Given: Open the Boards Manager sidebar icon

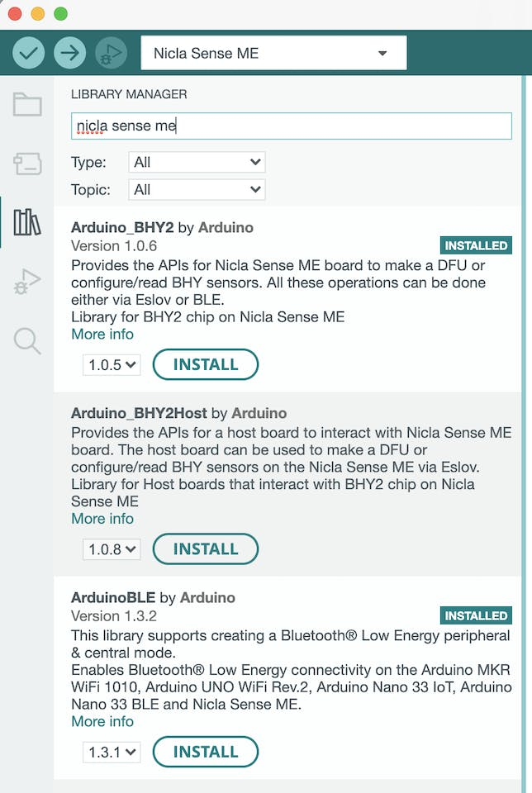Looking at the screenshot, I should coord(27,164).
